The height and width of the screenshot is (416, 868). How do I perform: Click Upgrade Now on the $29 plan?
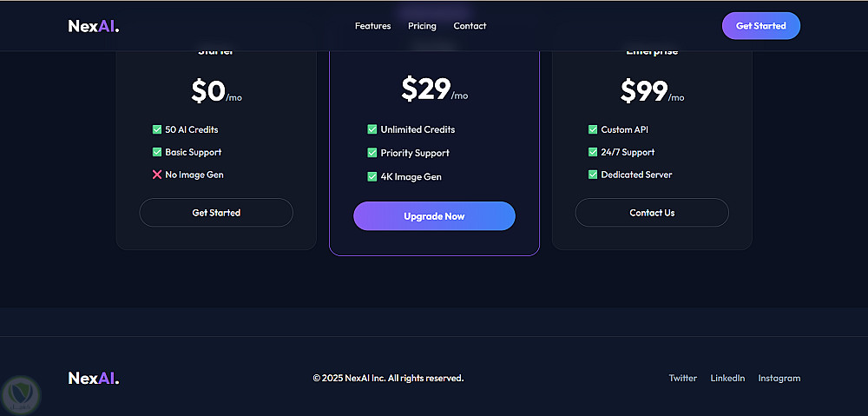434,216
